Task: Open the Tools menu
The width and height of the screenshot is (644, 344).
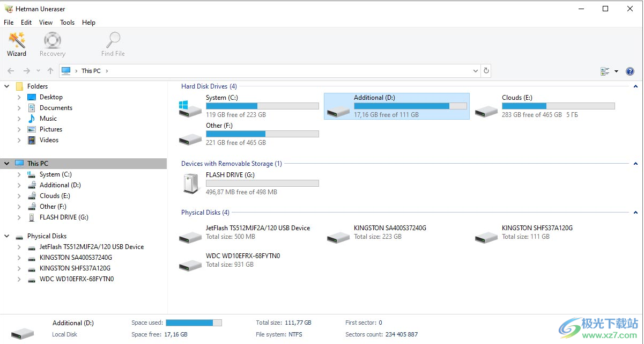Action: (68, 23)
